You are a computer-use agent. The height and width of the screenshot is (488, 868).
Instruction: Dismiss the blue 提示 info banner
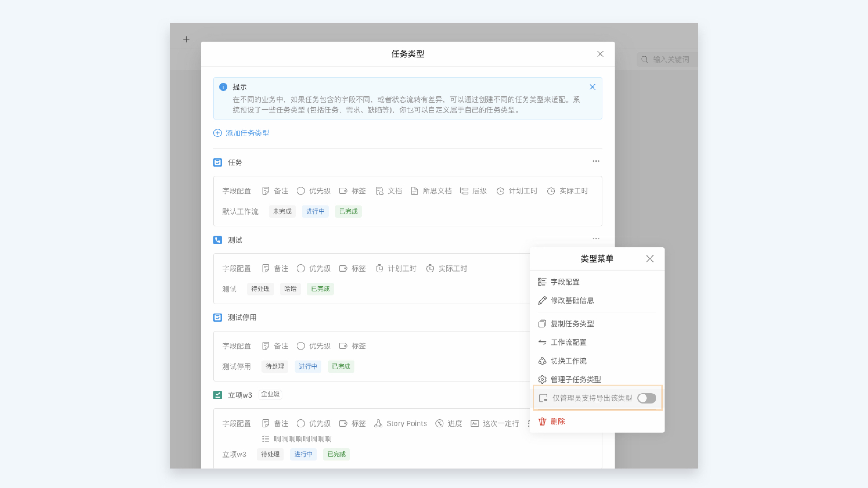pos(592,87)
